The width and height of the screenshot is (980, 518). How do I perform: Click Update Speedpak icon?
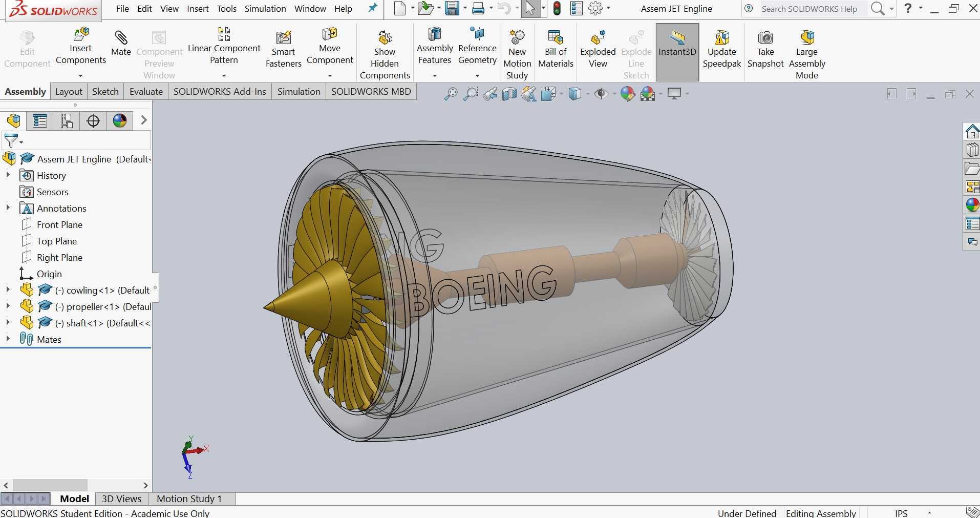click(x=722, y=49)
